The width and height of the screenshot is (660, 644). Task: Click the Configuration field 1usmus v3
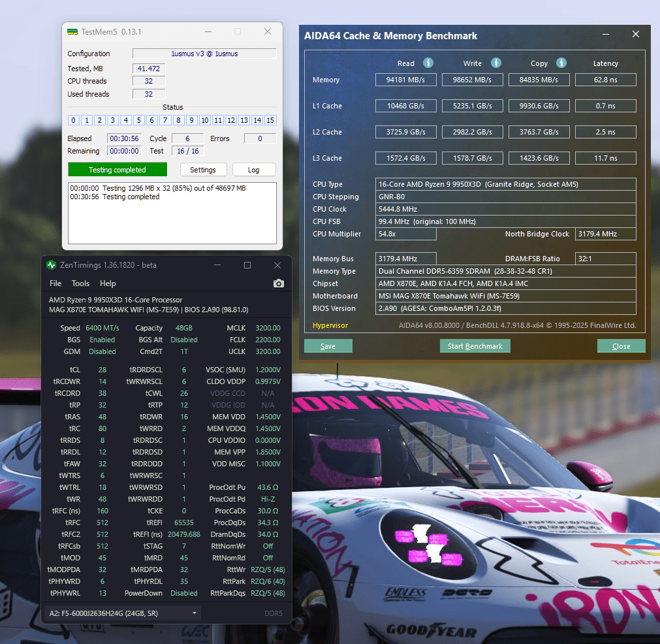204,54
